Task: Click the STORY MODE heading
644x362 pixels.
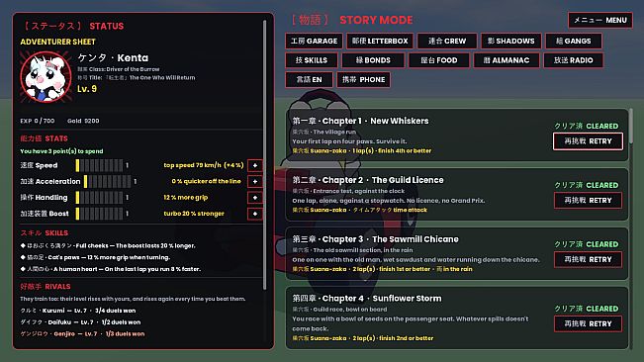Action: [376, 20]
